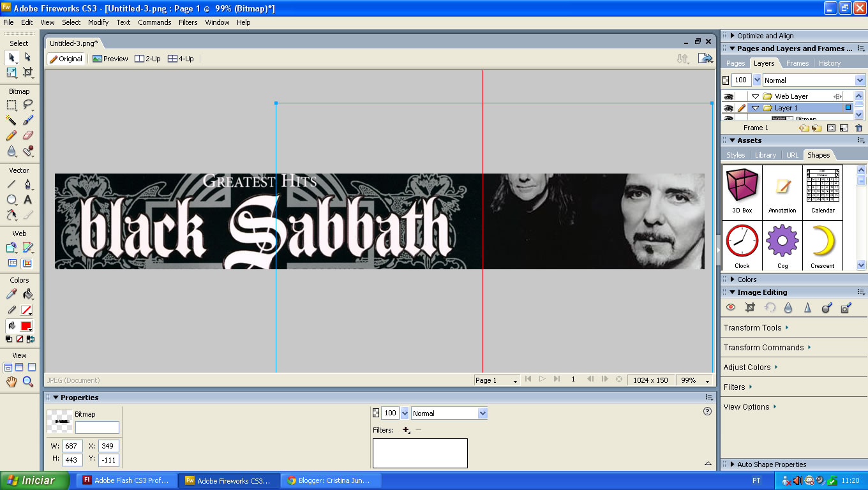
Task: Open Transform Tools submenu
Action: [756, 327]
